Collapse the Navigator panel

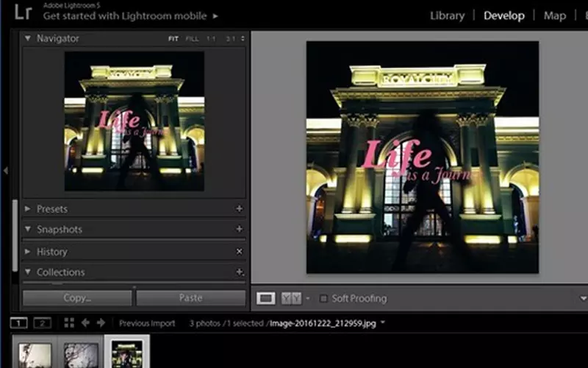click(x=27, y=38)
